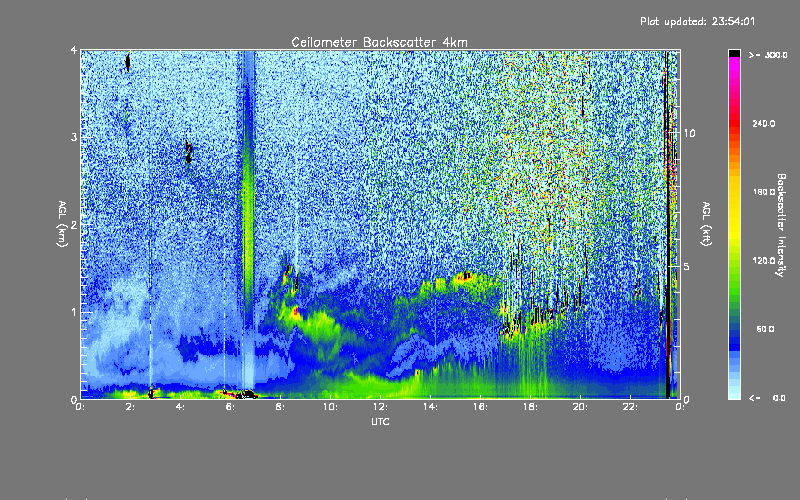
Task: Click the 'AGL (kft)' right axis label
Action: (x=706, y=224)
